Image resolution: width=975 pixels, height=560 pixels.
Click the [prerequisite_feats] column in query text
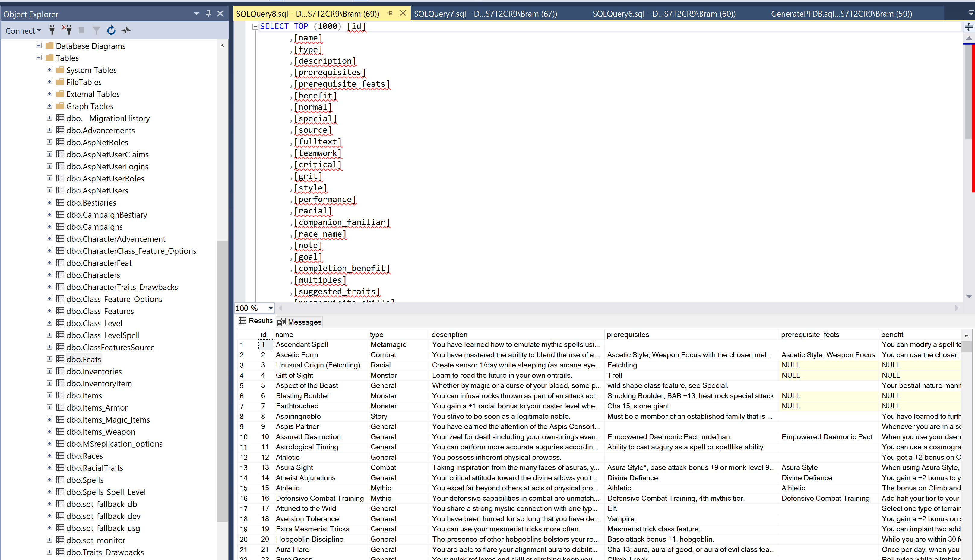342,84
